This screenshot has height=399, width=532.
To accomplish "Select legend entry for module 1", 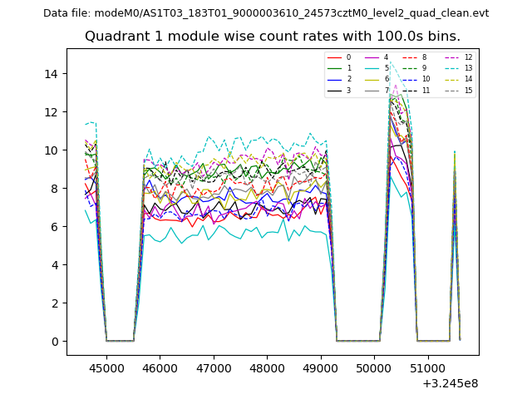I will [x=335, y=68].
